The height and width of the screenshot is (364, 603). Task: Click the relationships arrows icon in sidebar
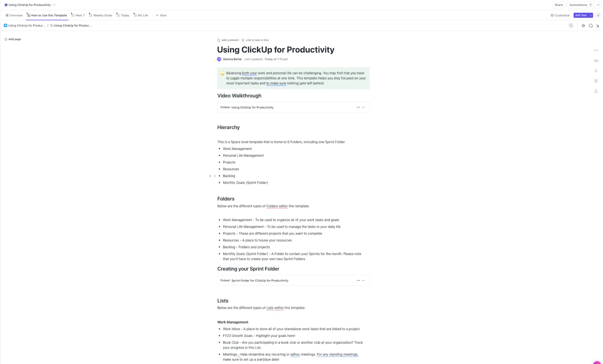pos(596,71)
